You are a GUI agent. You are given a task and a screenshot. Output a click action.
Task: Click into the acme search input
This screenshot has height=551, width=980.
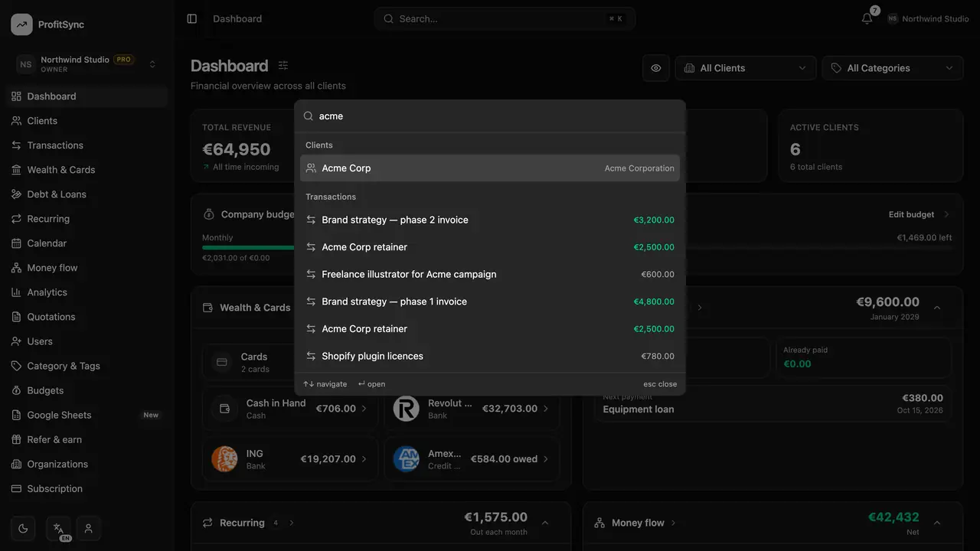pos(490,116)
